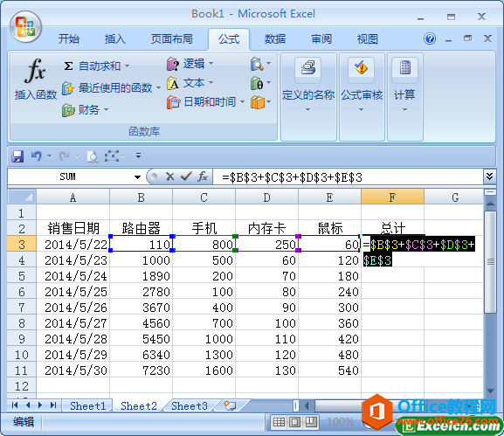
Task: Click the AutoSum sigma icon
Action: 68,66
